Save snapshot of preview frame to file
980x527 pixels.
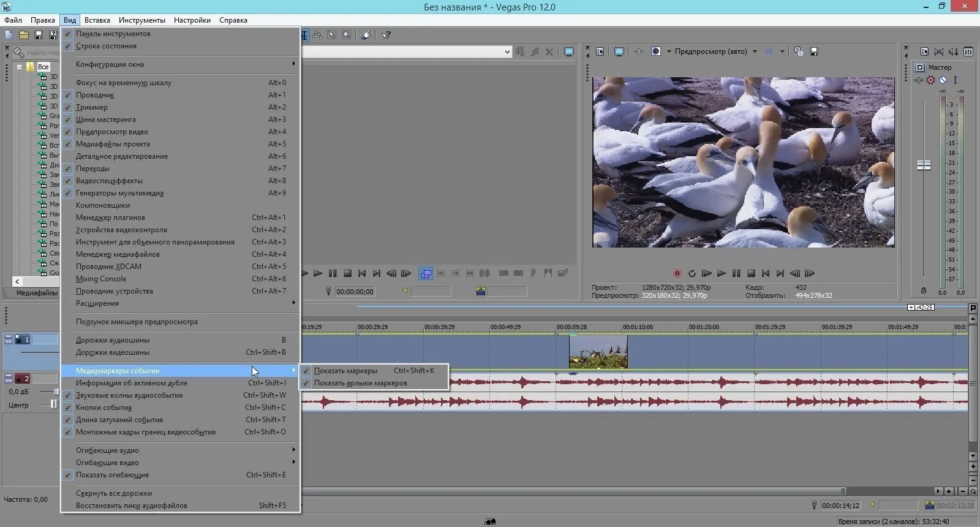[x=814, y=51]
